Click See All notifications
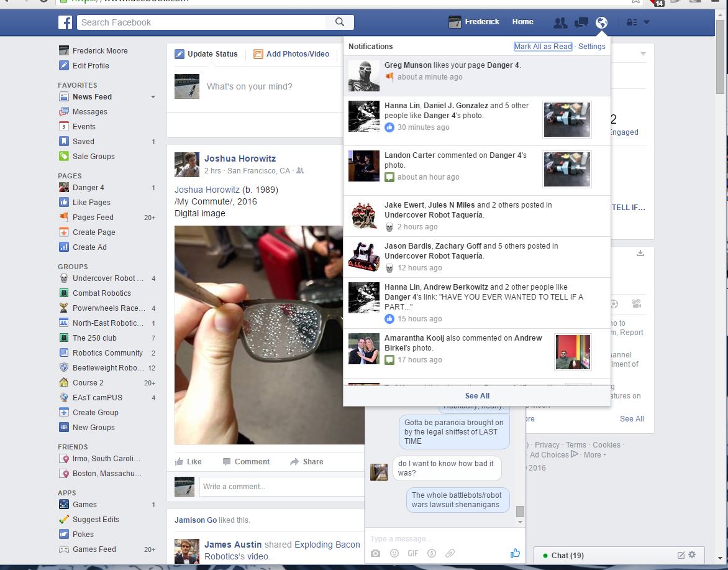The height and width of the screenshot is (570, 728). click(477, 396)
